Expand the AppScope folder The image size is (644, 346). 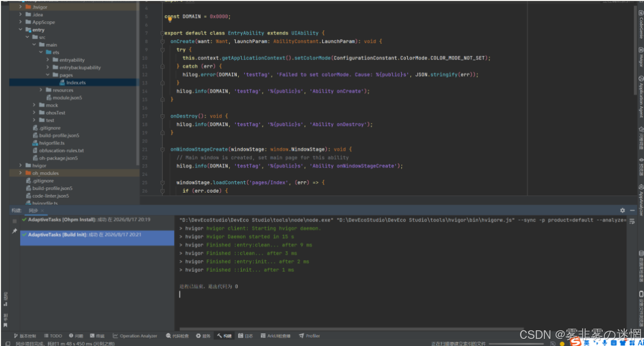pos(21,22)
